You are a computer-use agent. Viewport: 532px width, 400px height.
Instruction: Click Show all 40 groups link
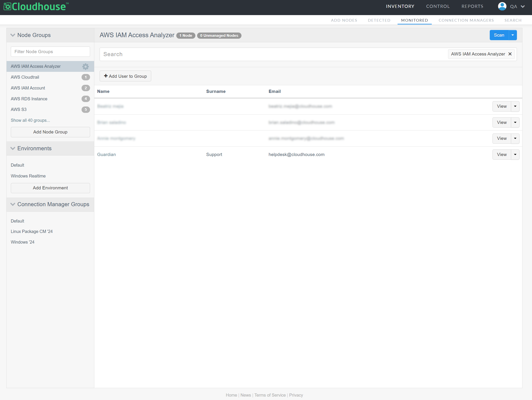[x=30, y=120]
